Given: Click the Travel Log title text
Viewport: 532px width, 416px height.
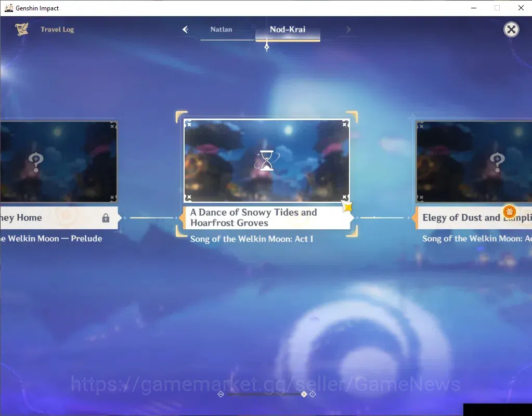Looking at the screenshot, I should (57, 30).
